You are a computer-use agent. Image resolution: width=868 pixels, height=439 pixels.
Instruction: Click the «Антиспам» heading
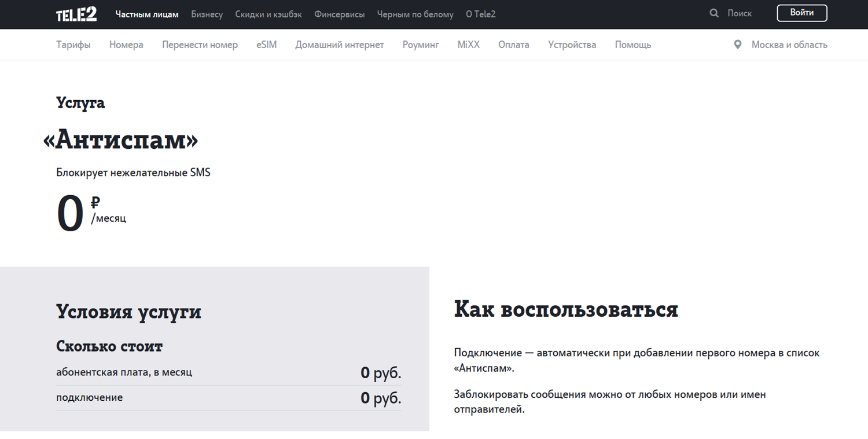(121, 140)
